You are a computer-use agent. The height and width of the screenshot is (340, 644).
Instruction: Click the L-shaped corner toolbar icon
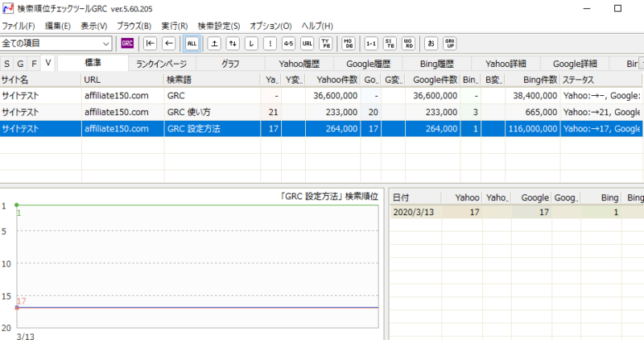pyautogui.click(x=251, y=44)
